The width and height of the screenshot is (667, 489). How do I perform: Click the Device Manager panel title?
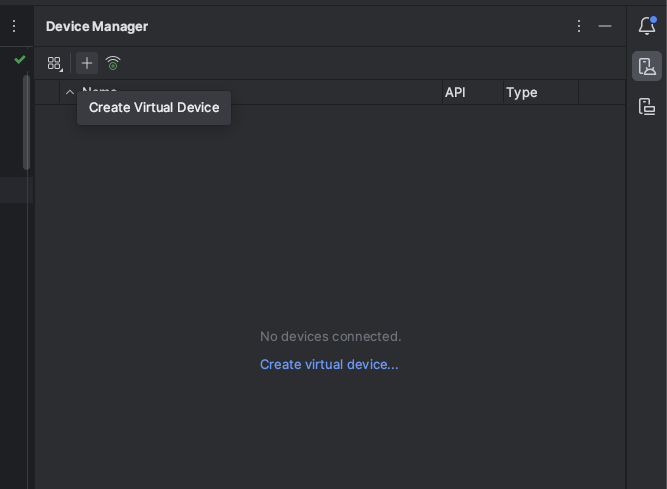pyautogui.click(x=97, y=26)
